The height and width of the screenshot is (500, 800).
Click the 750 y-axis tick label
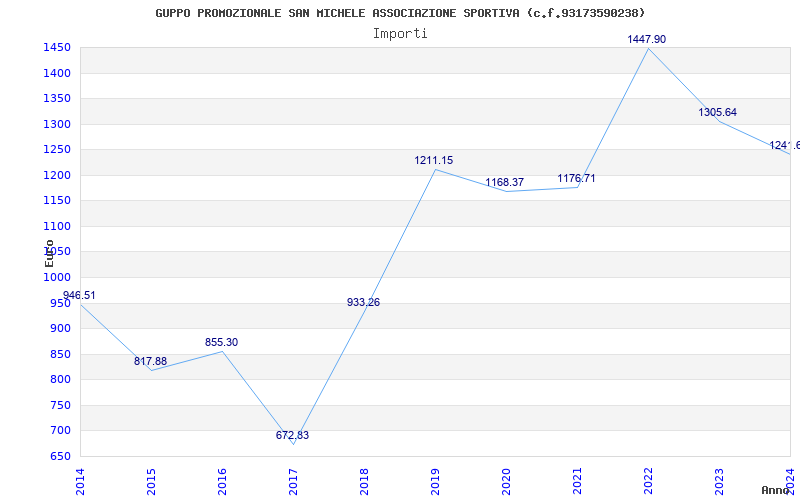(60, 405)
